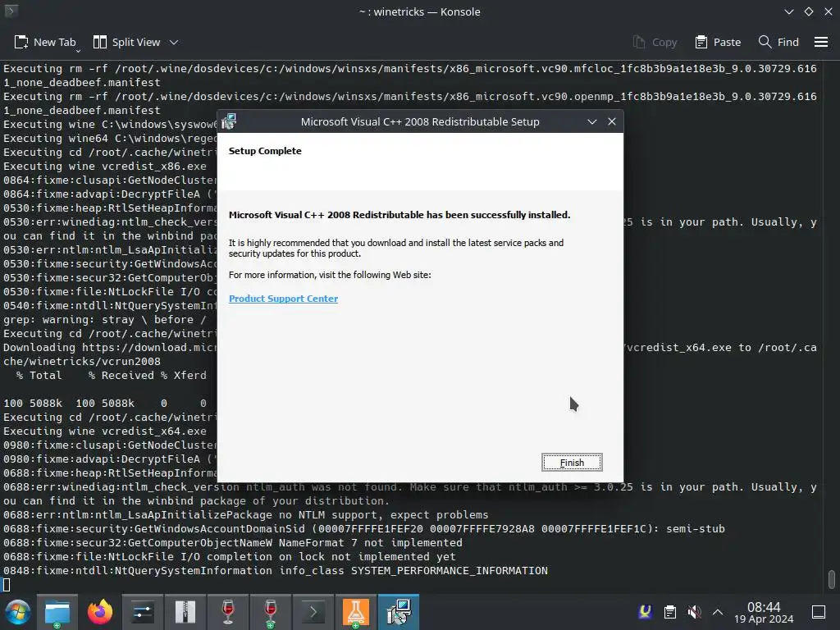This screenshot has width=840, height=630.
Task: Open the clock and calendar showing 08:44
Action: point(764,612)
